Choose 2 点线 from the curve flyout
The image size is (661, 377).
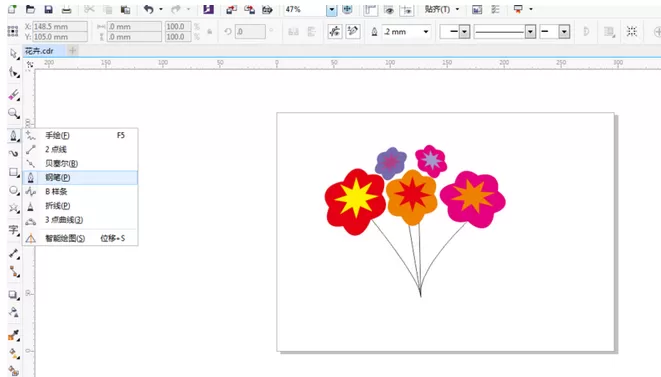[x=80, y=149]
